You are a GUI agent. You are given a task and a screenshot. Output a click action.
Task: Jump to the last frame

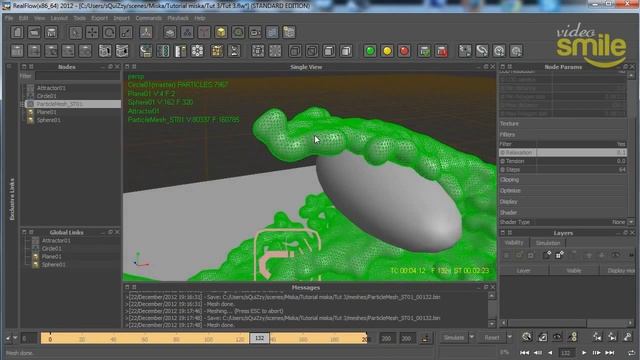[610, 353]
